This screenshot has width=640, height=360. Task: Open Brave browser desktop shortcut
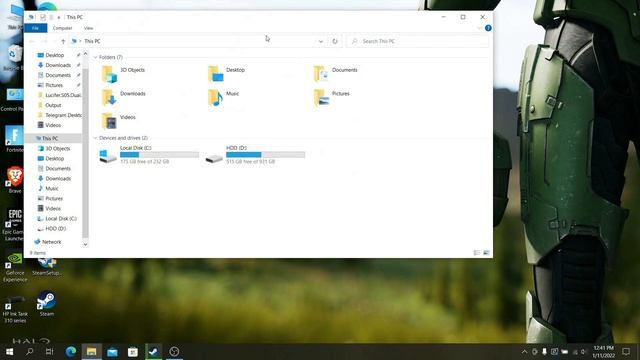15,180
